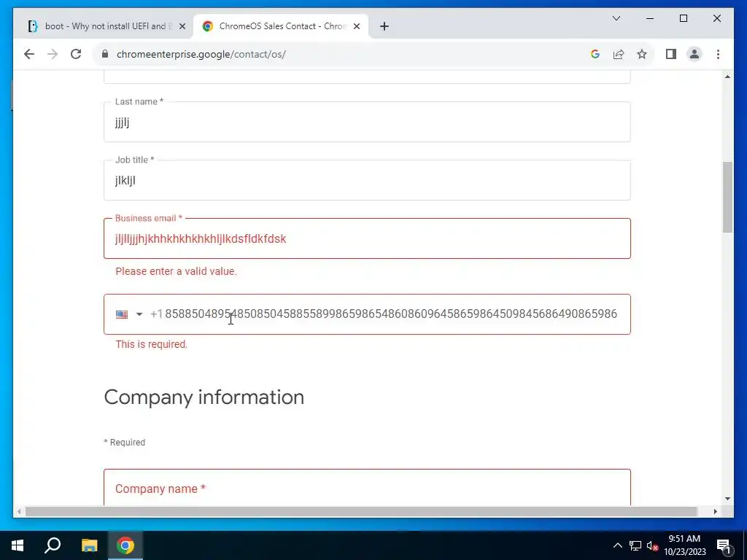Click the scroll left arrow
Image resolution: width=747 pixels, height=560 pixels.
[x=19, y=511]
